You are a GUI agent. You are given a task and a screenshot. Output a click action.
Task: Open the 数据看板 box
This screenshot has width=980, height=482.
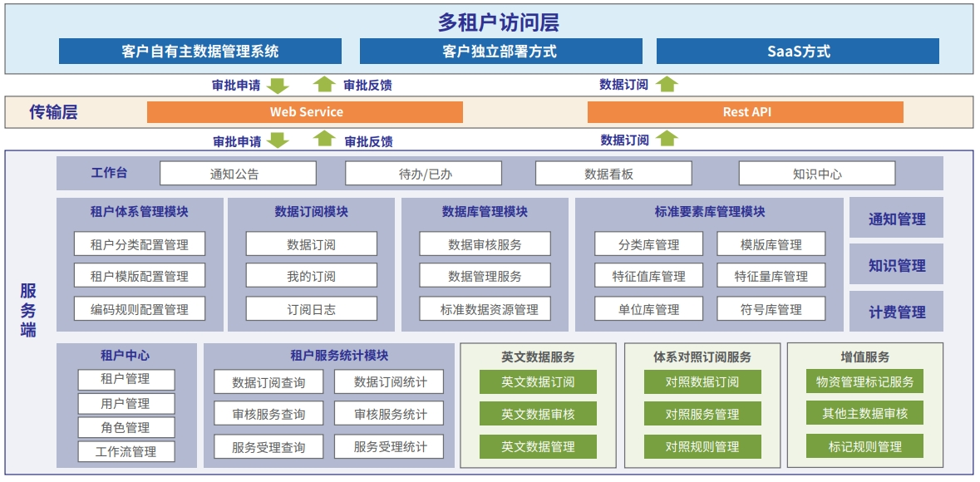(x=613, y=173)
